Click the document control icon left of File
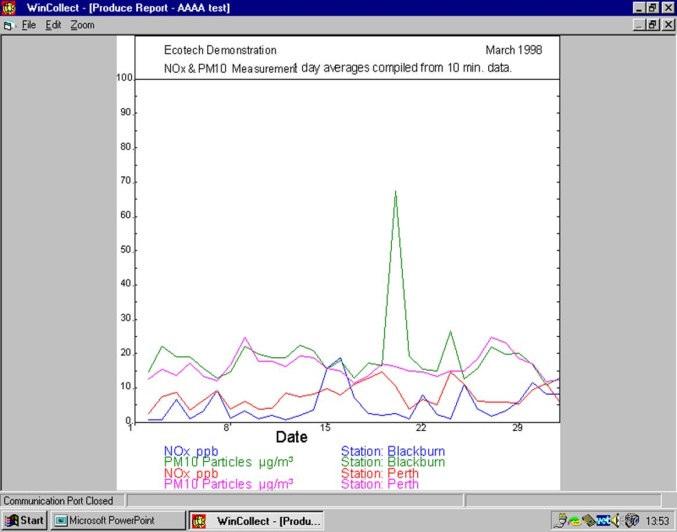This screenshot has width=677, height=532. pos(9,25)
